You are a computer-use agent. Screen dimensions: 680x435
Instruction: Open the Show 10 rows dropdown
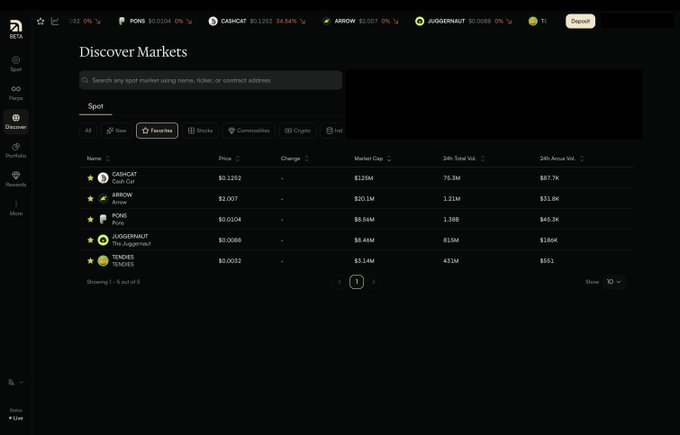pos(614,282)
